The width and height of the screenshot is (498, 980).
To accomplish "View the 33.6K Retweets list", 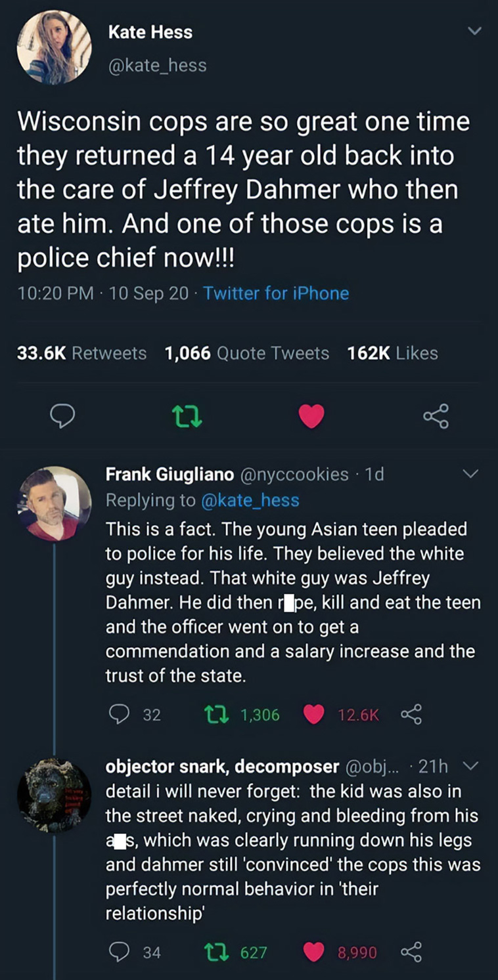I will 81,353.
